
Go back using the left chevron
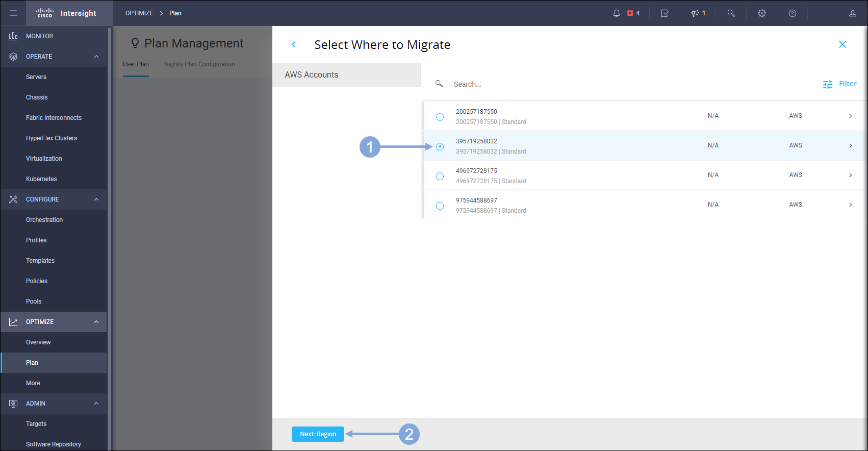(294, 44)
